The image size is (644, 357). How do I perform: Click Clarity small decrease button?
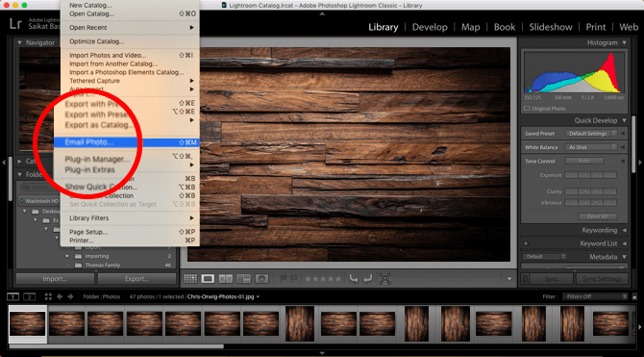click(583, 191)
